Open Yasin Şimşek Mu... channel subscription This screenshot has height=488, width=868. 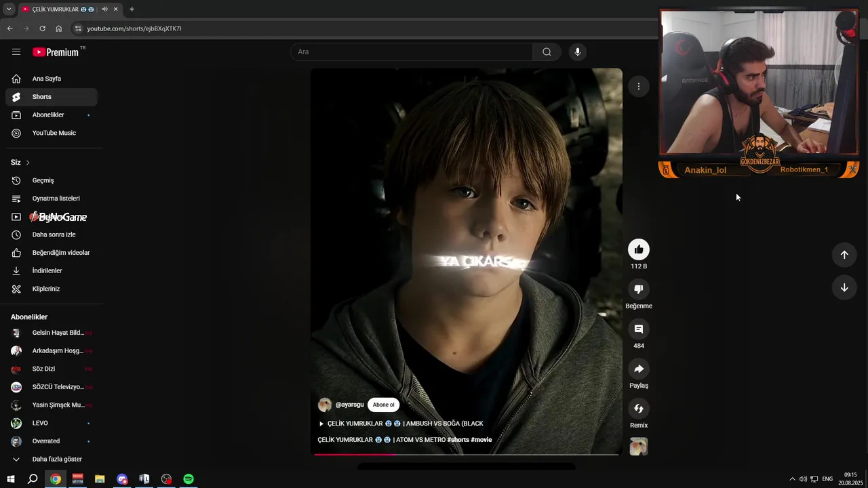point(52,405)
